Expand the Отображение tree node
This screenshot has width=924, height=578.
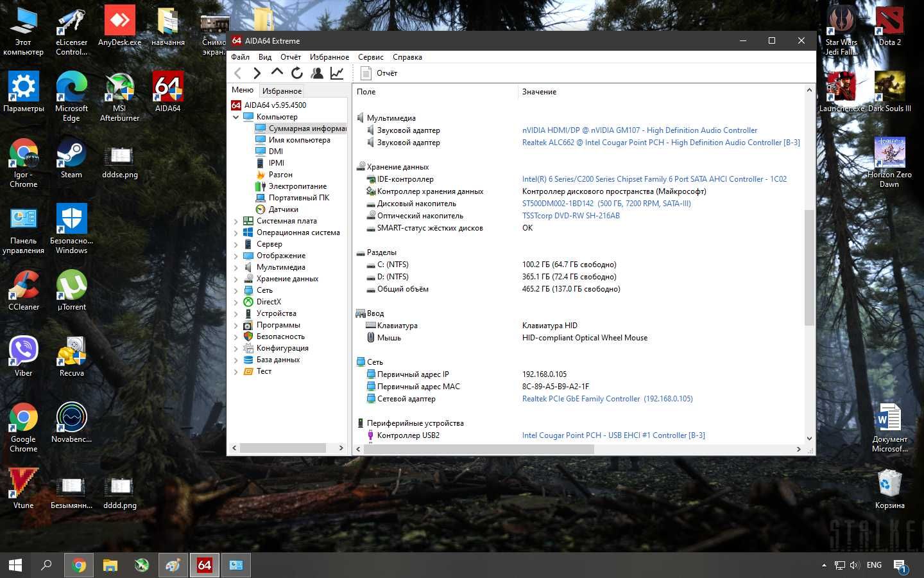[x=235, y=256]
